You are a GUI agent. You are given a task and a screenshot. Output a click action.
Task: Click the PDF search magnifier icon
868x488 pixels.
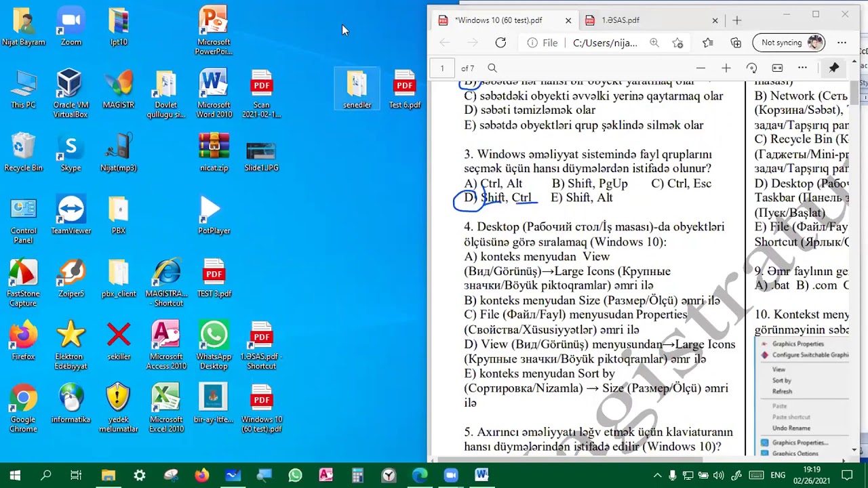(492, 68)
